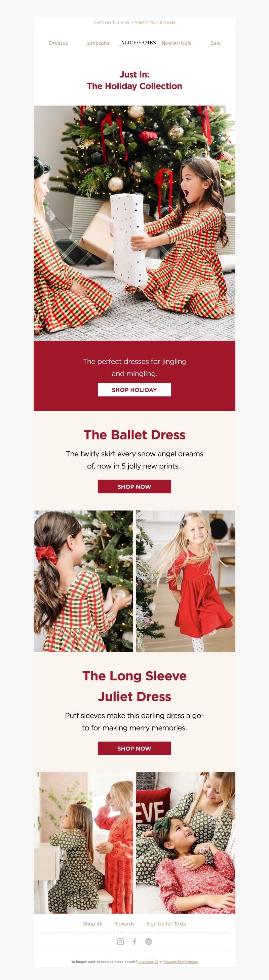269x980 pixels.
Task: Click the Unsubscribe link
Action: (x=148, y=962)
